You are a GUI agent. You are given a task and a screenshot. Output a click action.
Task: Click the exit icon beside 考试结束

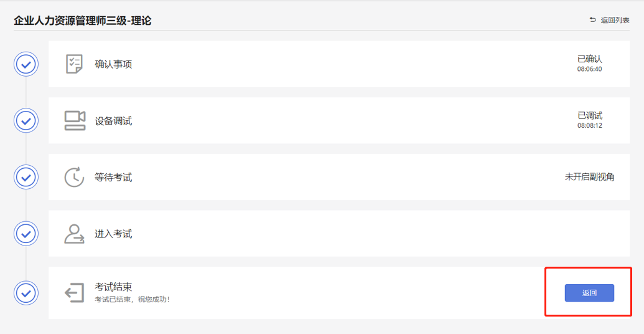pyautogui.click(x=75, y=292)
